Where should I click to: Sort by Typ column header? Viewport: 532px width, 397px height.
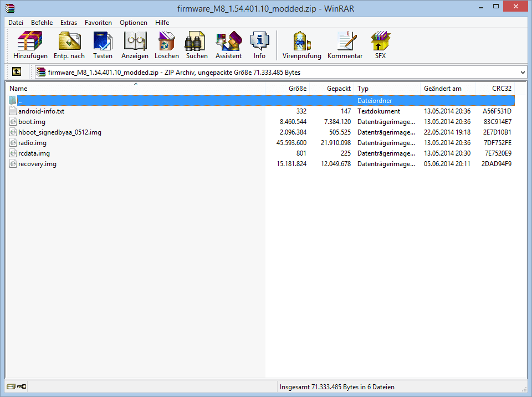point(387,89)
